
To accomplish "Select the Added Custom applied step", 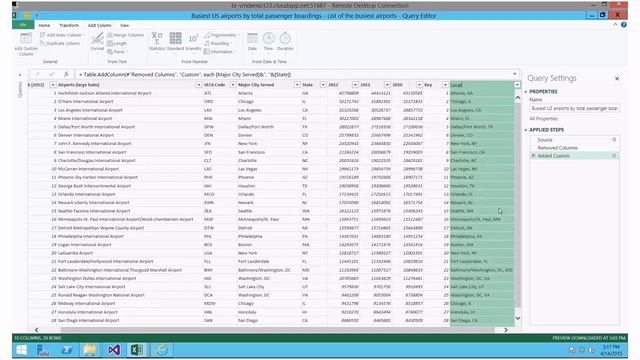I will click(574, 156).
